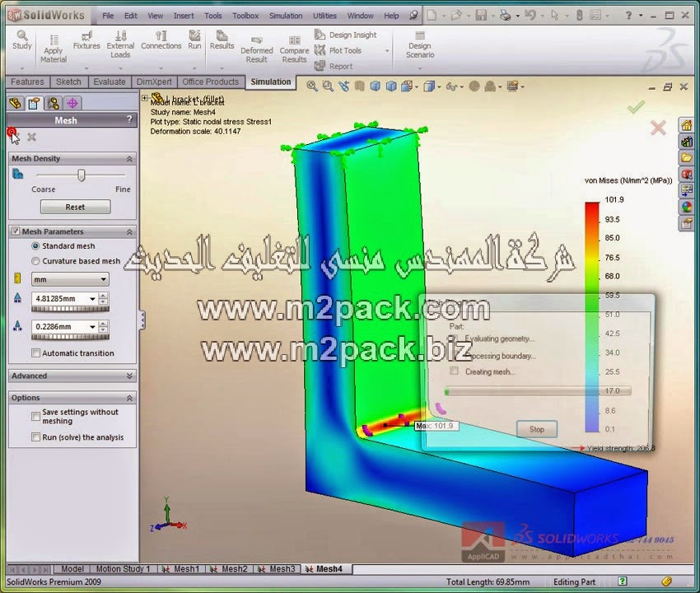Viewport: 700px width, 593px height.
Task: Click the Mesh panel help question mark
Action: [129, 119]
